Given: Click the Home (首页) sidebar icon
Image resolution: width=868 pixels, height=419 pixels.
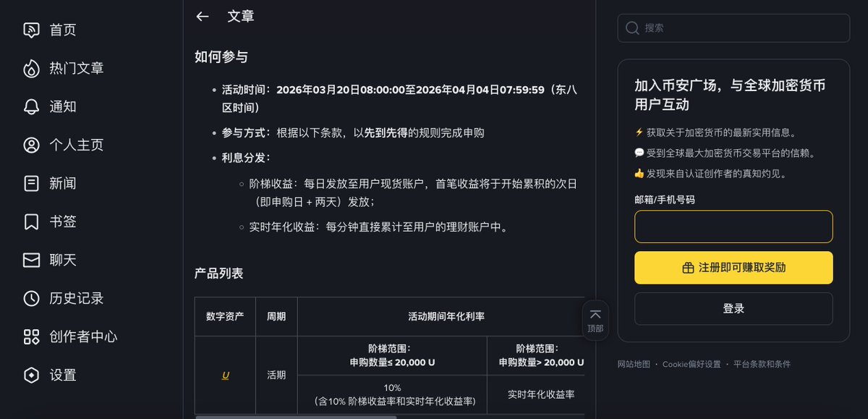Looking at the screenshot, I should [x=31, y=30].
